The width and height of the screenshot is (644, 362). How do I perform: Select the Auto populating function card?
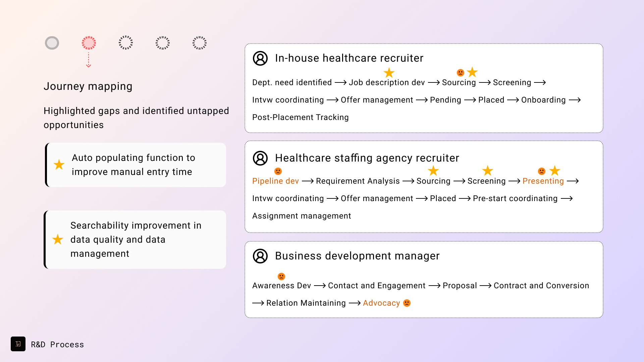(x=136, y=165)
